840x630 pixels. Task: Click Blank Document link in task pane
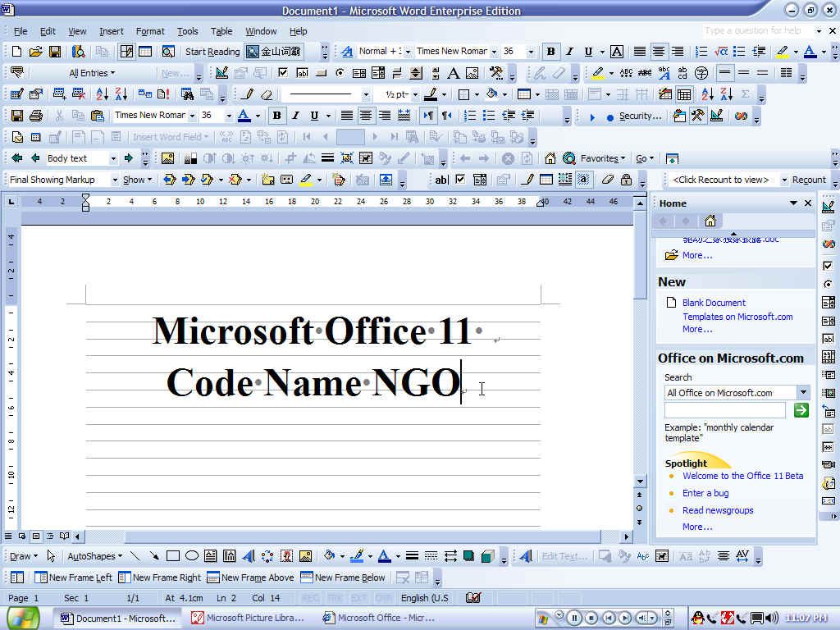(714, 303)
